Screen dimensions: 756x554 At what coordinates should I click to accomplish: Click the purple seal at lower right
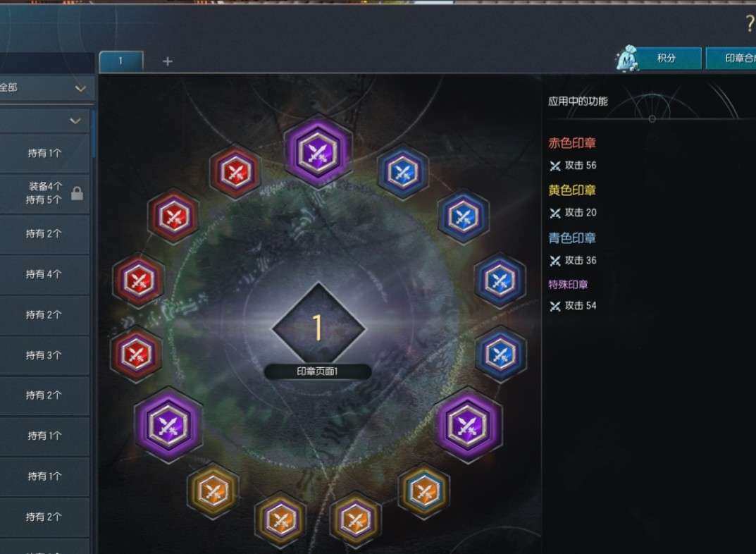point(467,425)
